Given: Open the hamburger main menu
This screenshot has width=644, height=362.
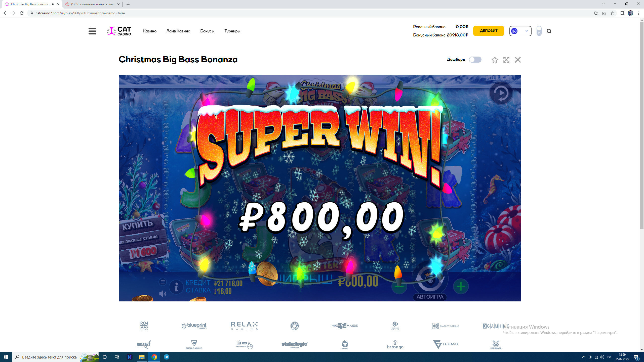Looking at the screenshot, I should click(92, 31).
